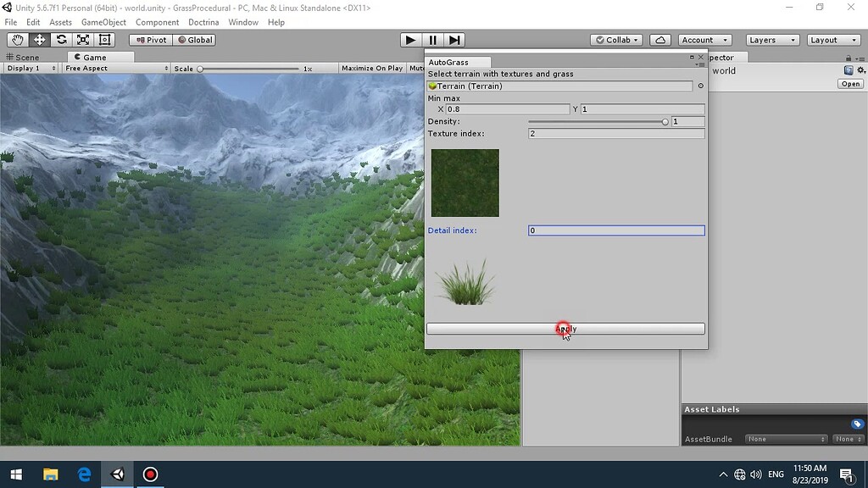Open the Unity Collab panel

(615, 39)
